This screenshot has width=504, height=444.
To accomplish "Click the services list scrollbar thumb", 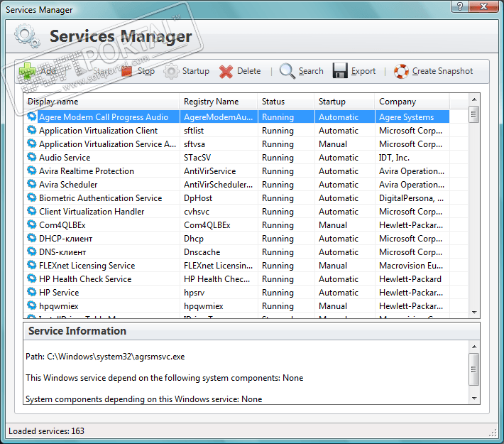I will pyautogui.click(x=473, y=114).
